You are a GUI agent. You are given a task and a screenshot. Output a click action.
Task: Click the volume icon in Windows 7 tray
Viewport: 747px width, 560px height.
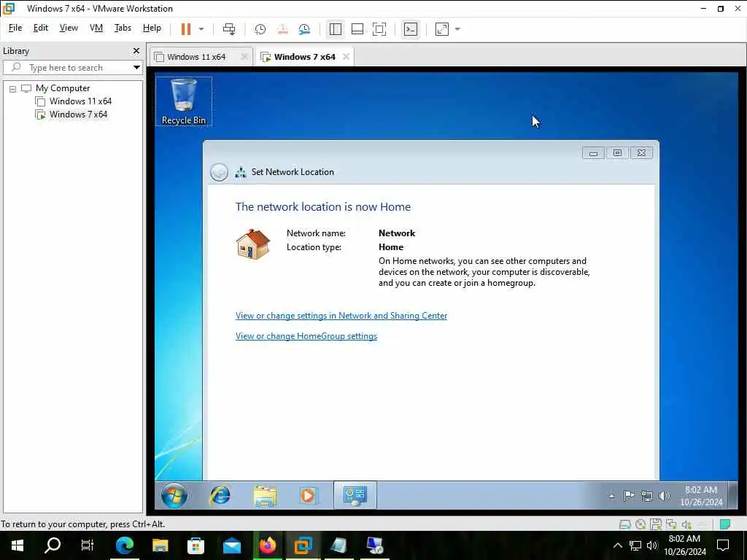664,496
